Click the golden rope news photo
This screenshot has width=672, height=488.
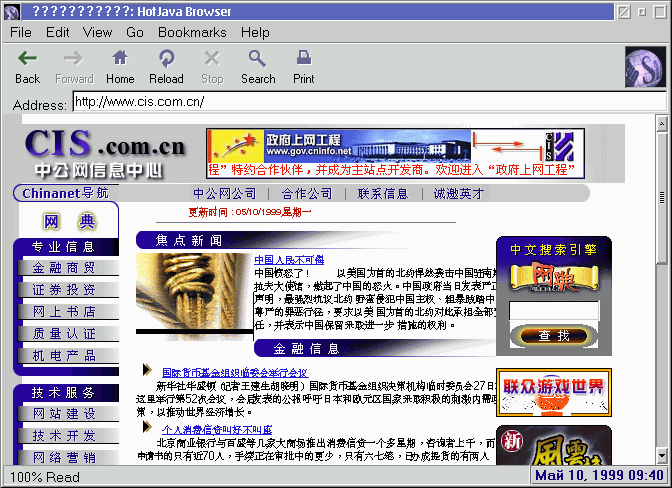(x=194, y=296)
